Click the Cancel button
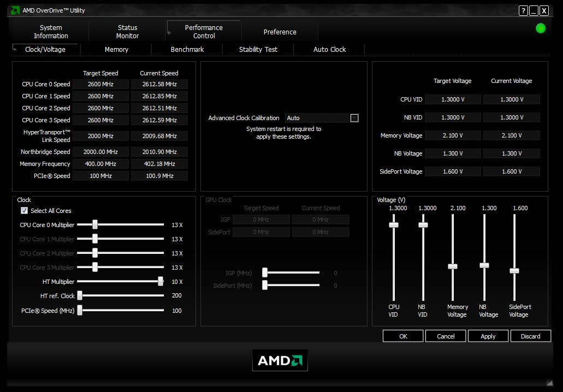563x392 pixels. (446, 336)
